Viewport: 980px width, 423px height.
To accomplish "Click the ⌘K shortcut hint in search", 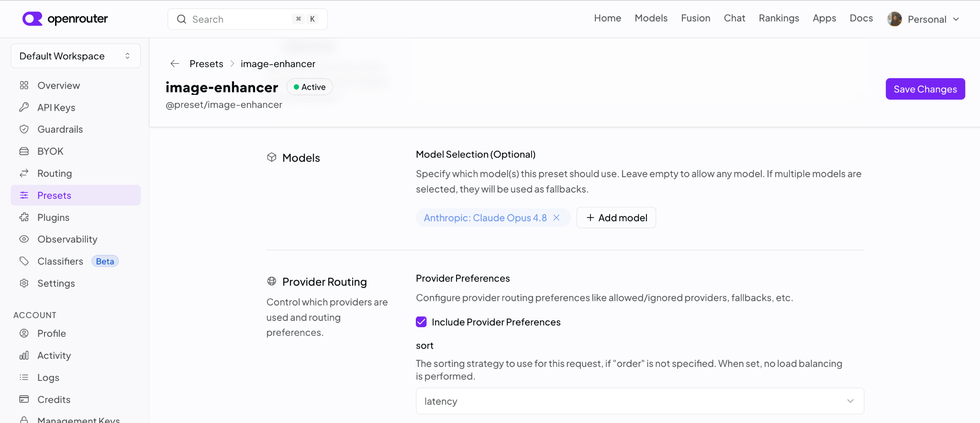I will pyautogui.click(x=305, y=19).
